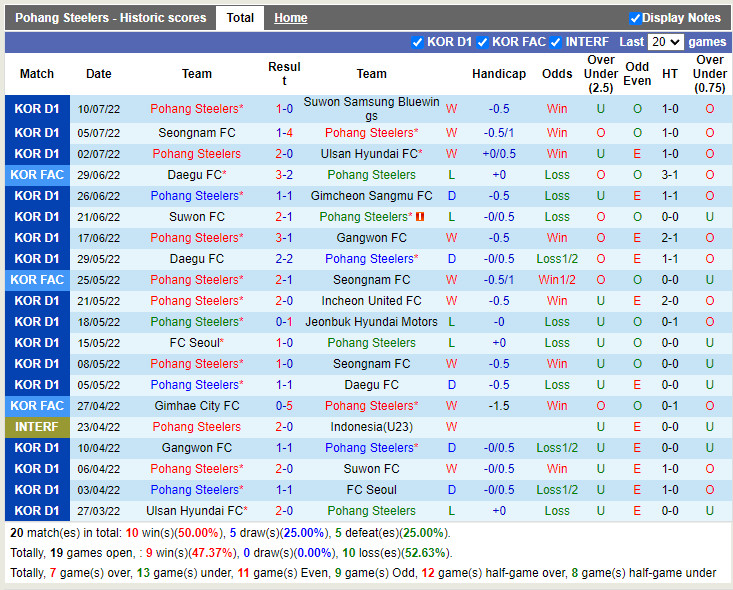Open the 1-4 result against Seongnam FC
The image size is (733, 590).
(x=284, y=133)
